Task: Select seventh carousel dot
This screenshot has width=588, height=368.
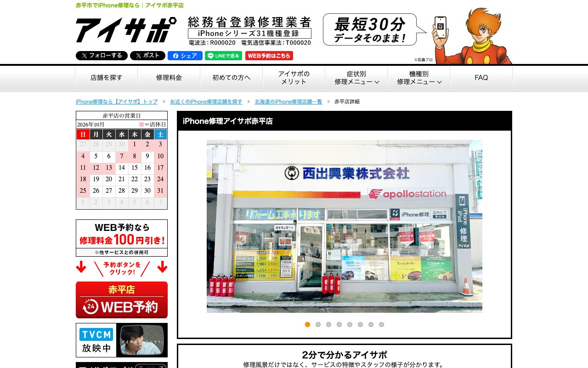Action: pyautogui.click(x=371, y=324)
